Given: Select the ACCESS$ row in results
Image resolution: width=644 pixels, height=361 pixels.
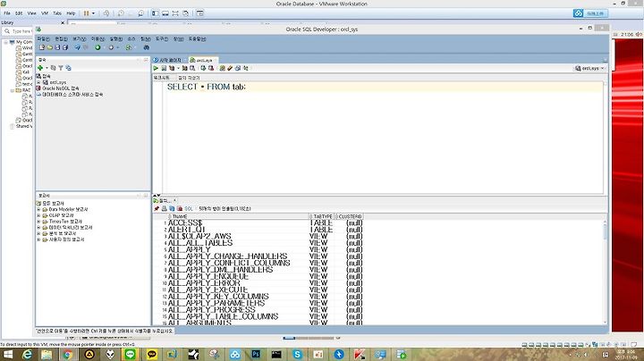Looking at the screenshot, I should pyautogui.click(x=263, y=222).
